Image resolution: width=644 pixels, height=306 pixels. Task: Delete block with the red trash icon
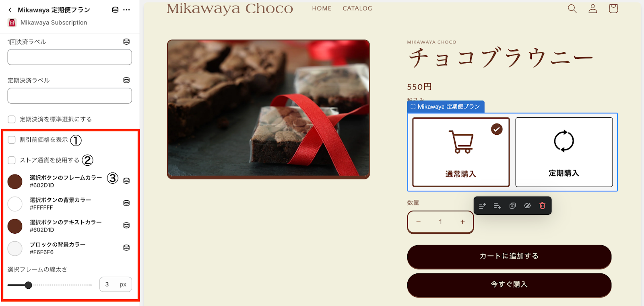coord(542,205)
